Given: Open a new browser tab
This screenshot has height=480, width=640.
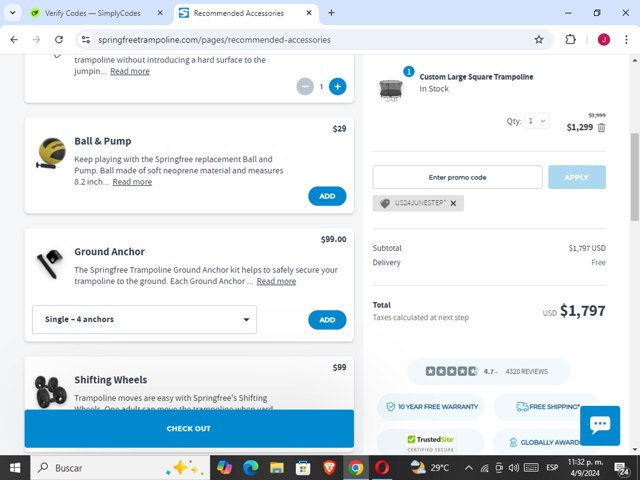Looking at the screenshot, I should pos(331,13).
